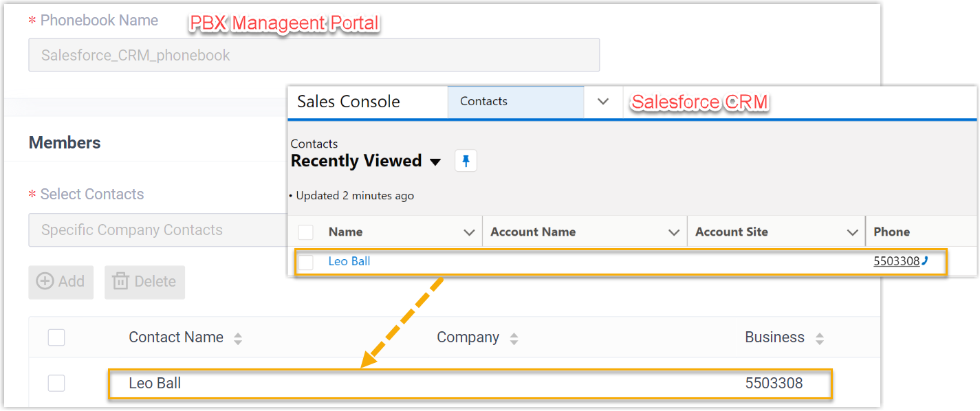Select all contacts in PBX members table
Viewport: 980px width, 411px height.
[x=56, y=337]
